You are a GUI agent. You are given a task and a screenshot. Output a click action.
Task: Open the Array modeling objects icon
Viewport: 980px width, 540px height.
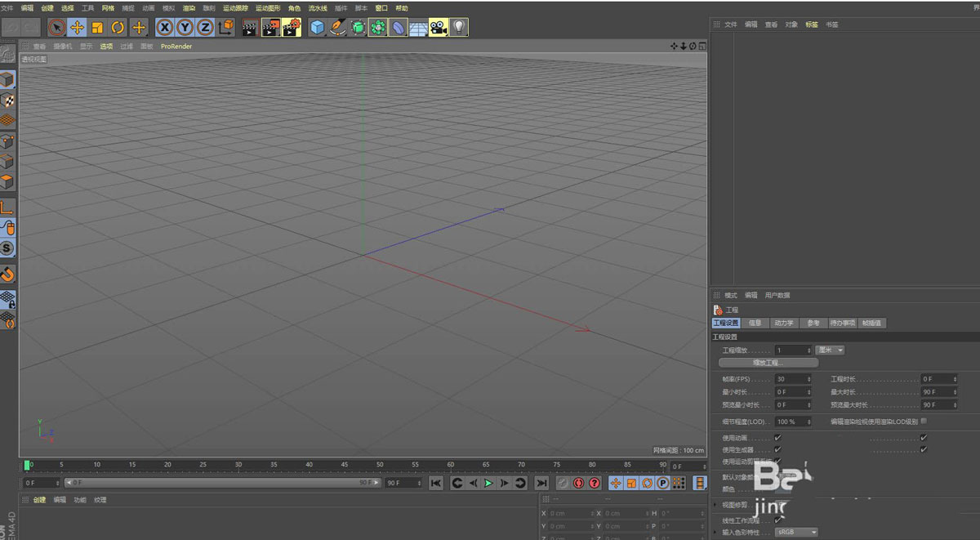click(378, 27)
